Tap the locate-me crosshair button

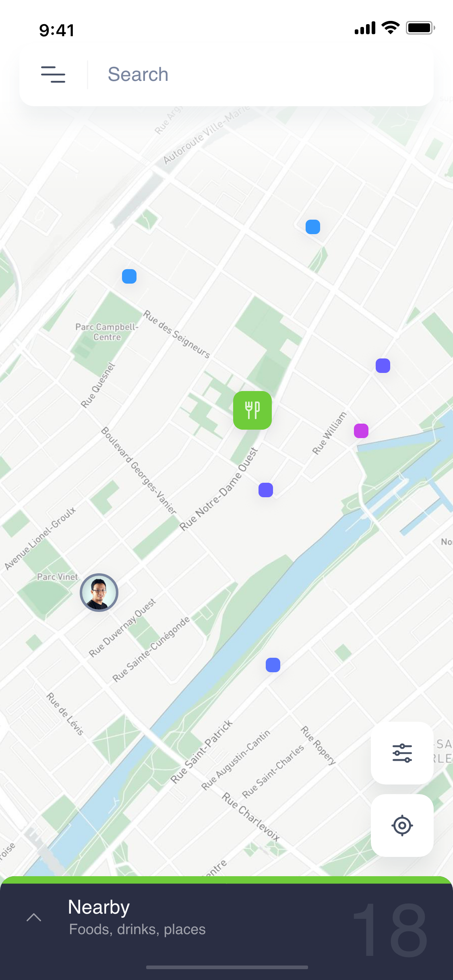click(x=402, y=826)
